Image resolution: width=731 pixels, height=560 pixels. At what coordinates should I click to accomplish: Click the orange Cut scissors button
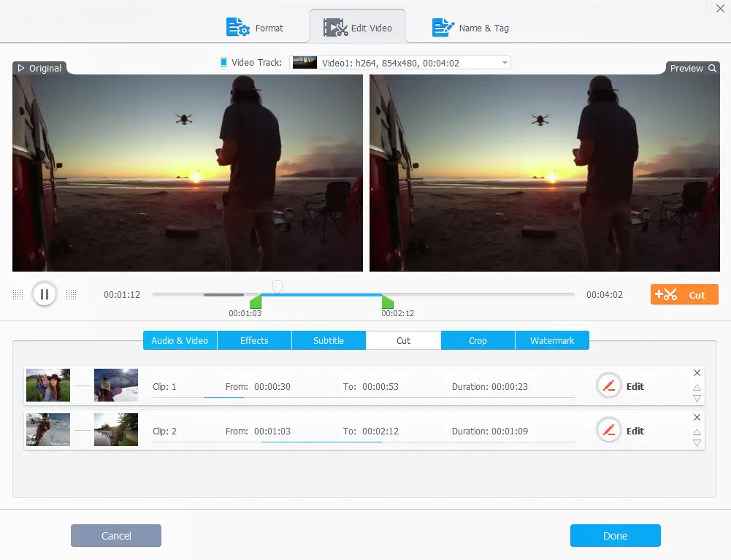[684, 294]
